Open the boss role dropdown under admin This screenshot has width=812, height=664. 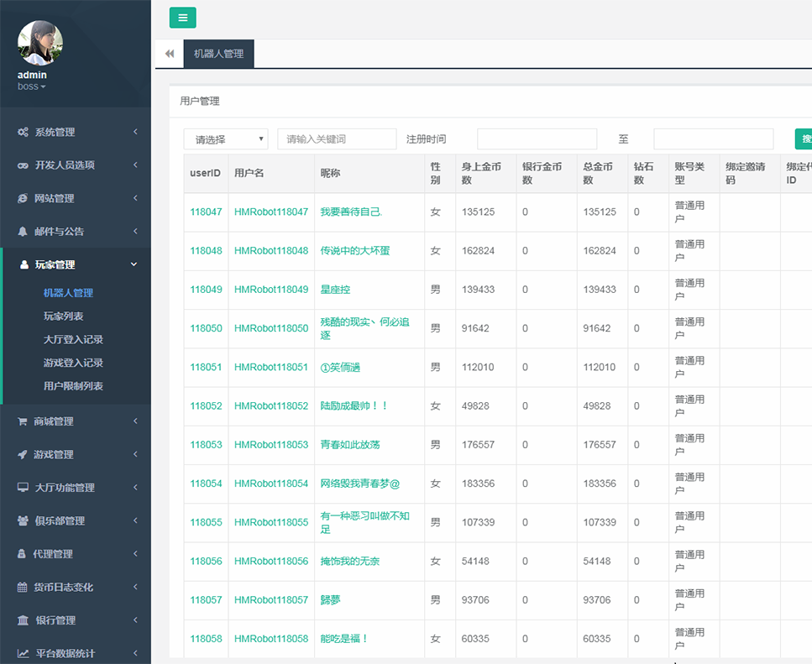[32, 86]
